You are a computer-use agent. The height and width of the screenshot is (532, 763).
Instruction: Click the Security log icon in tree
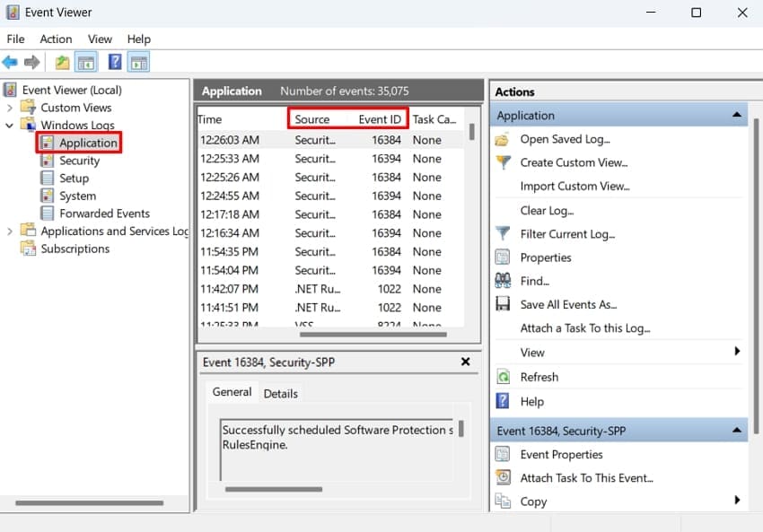pyautogui.click(x=48, y=161)
